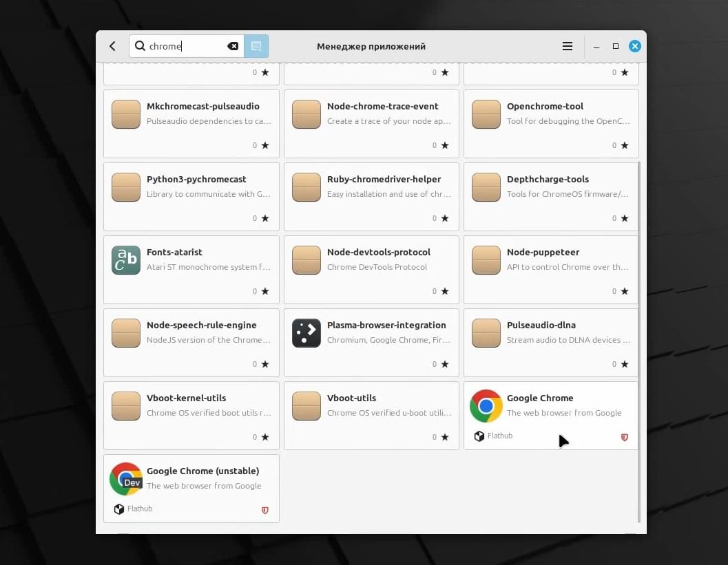
Task: Click the 'Stream audio to DLNA devices' description
Action: click(568, 339)
